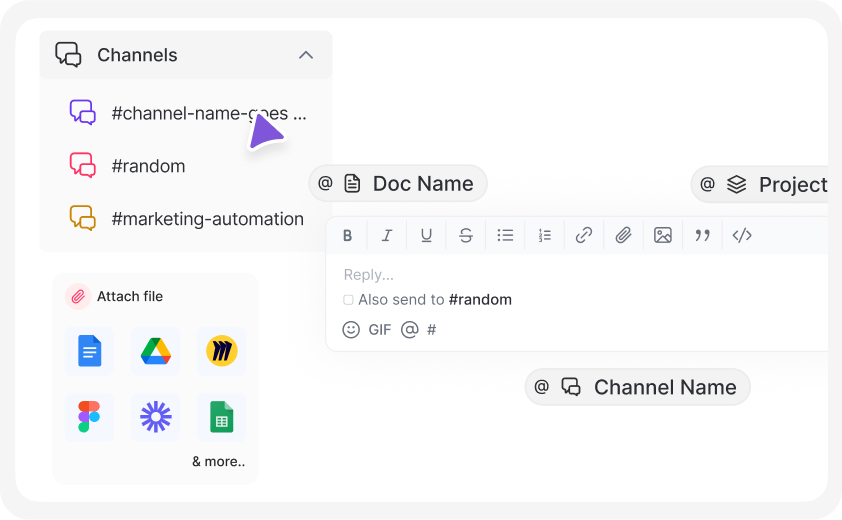Select the #marketing-automation channel

pos(207,219)
